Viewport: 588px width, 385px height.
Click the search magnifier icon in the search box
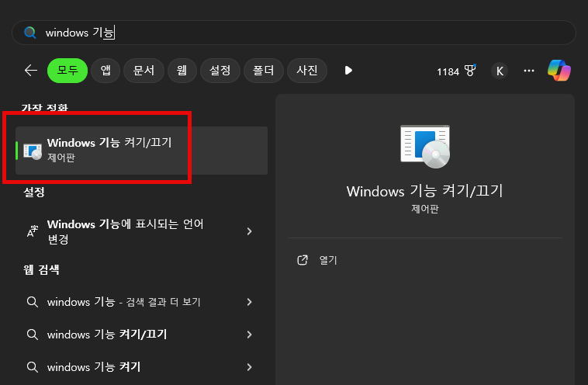point(30,33)
